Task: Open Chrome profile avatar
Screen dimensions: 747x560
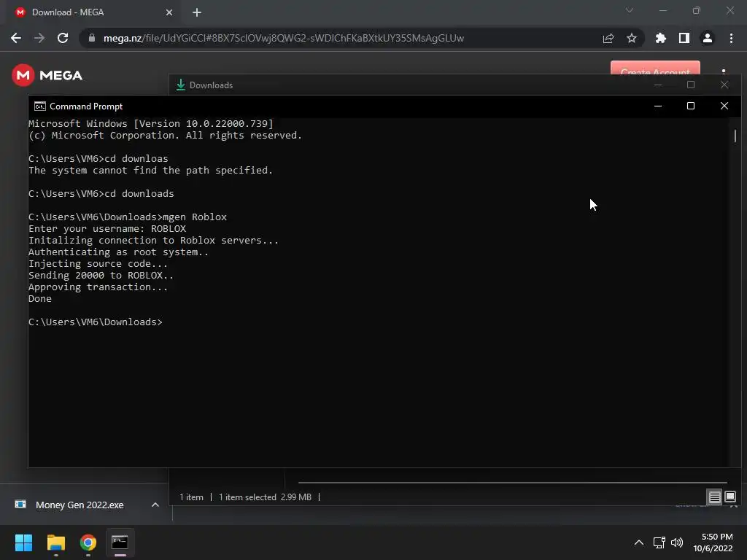Action: coord(708,38)
